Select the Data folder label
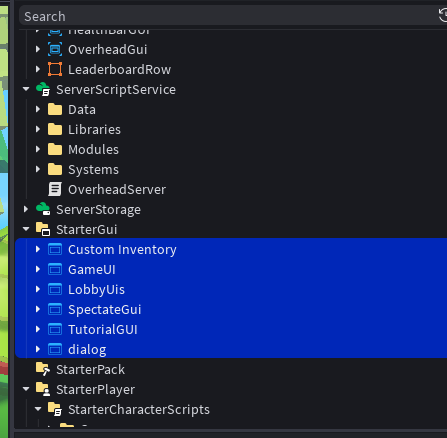 pos(82,110)
